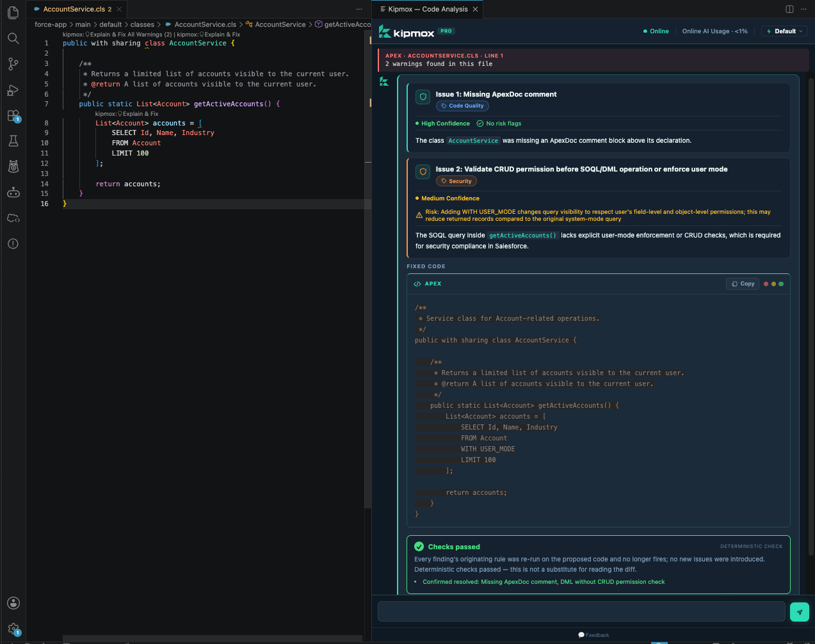Open the circled exclamation icon in the activity bar
The height and width of the screenshot is (644, 815).
(13, 244)
